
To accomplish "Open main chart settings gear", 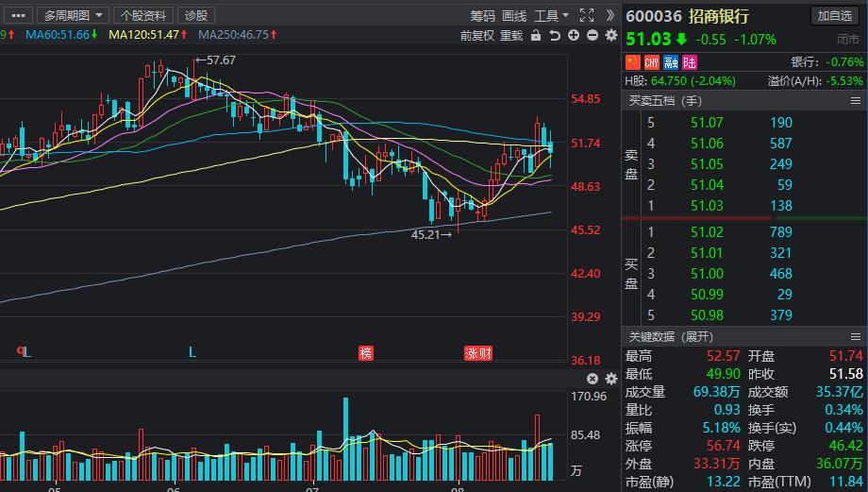I will point(611,36).
